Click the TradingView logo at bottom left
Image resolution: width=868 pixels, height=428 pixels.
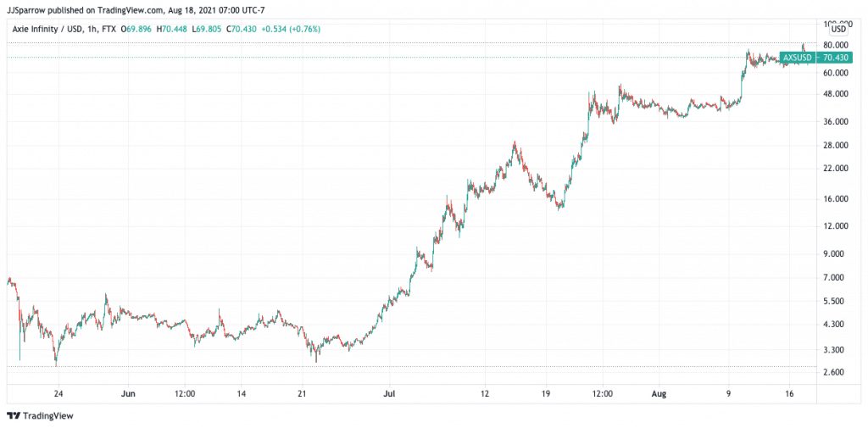(40, 415)
